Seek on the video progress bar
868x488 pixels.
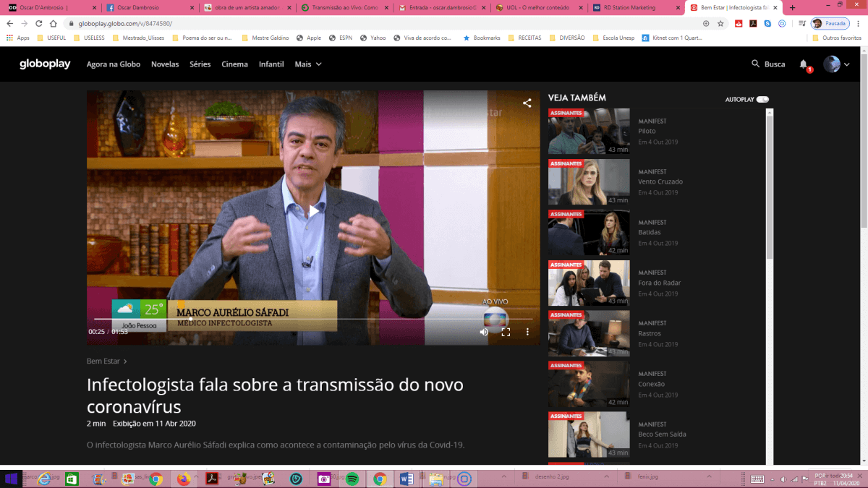coord(313,319)
